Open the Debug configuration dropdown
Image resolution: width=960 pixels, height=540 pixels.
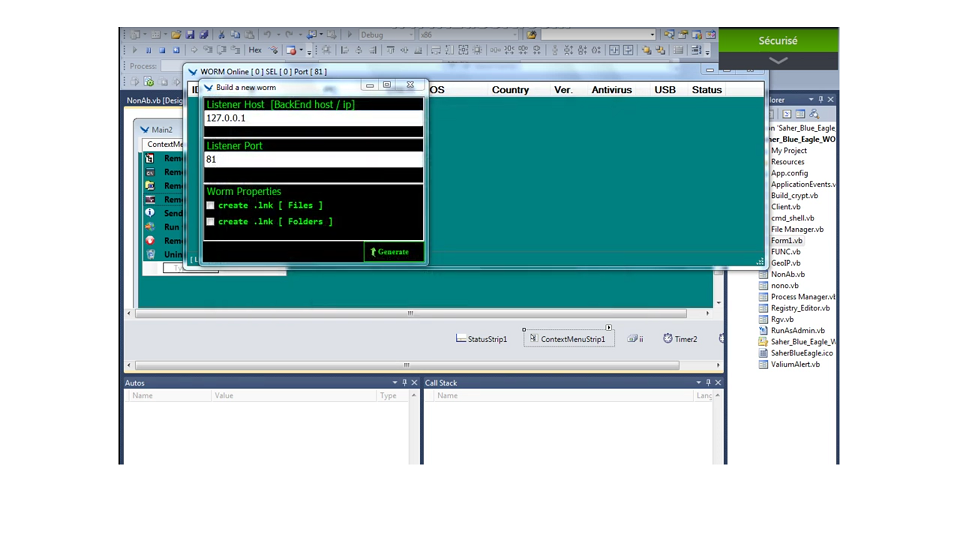(x=410, y=35)
